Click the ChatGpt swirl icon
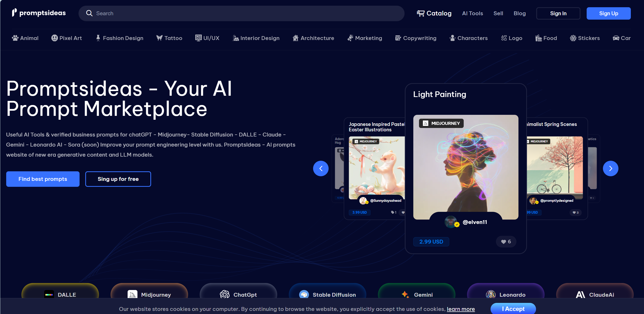Screen dimensions: 644x314 (224, 294)
